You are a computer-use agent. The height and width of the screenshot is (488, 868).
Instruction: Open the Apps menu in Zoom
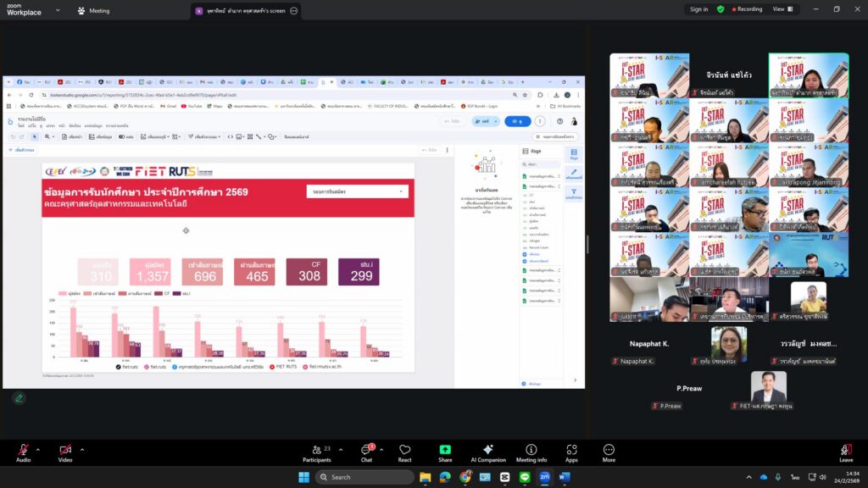point(571,450)
